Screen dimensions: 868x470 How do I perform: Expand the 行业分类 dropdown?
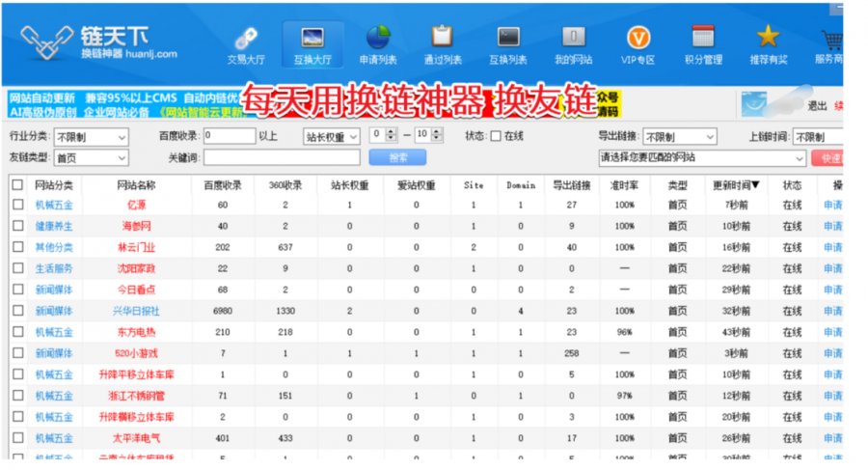point(90,137)
